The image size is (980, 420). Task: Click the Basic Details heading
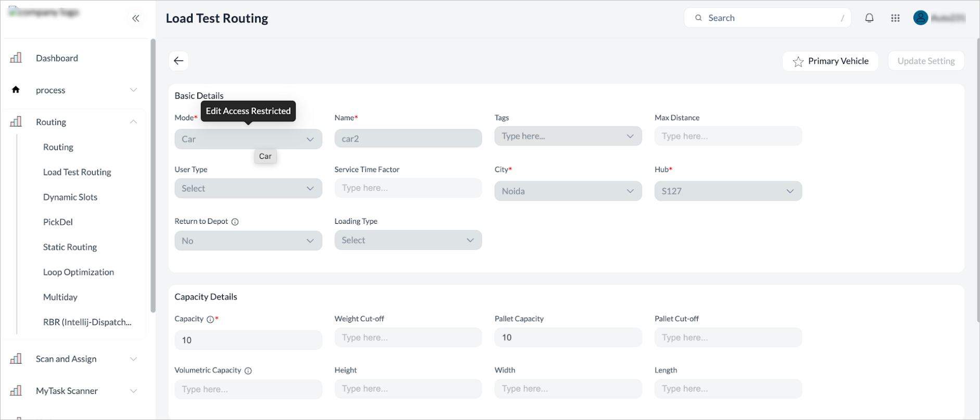click(199, 96)
